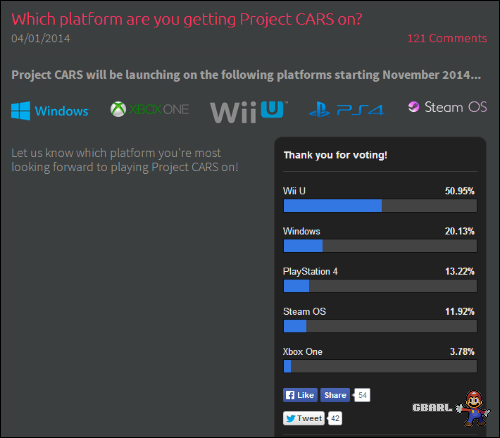Click the Wii U logo
The width and height of the screenshot is (500, 438).
[249, 112]
